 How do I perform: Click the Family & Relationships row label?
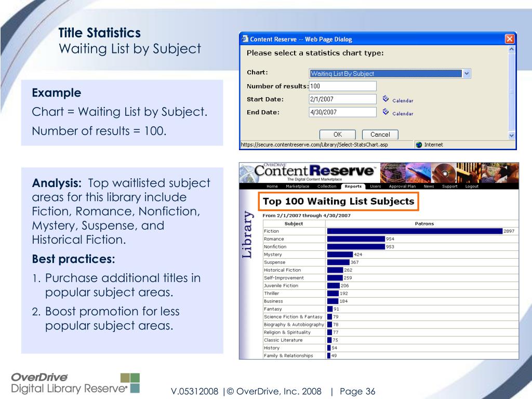coord(288,356)
